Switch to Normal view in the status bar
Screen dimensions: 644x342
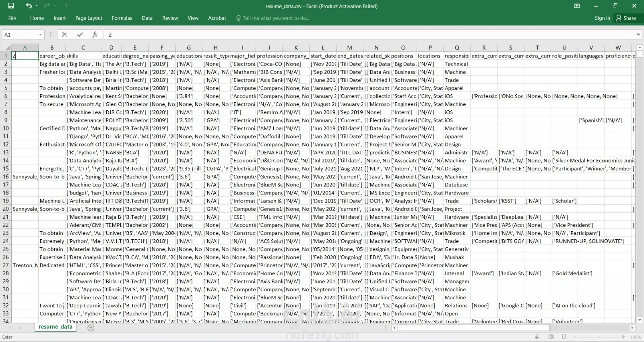point(537,337)
